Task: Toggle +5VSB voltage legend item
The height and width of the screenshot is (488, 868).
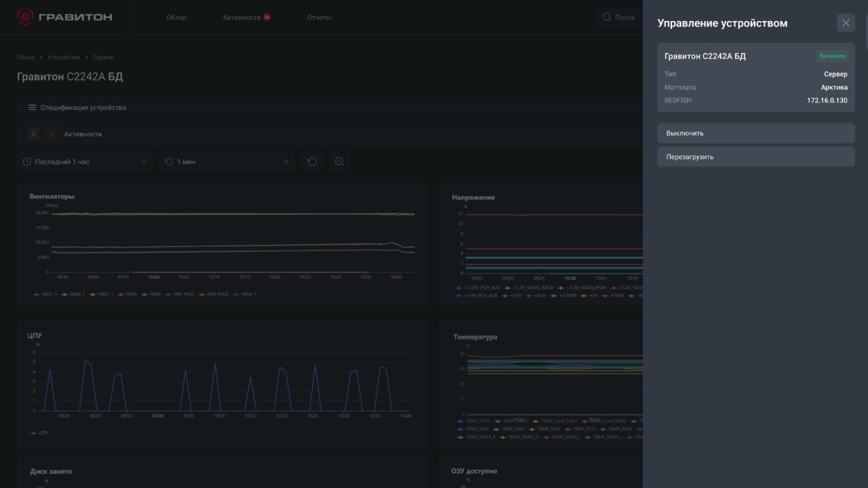Action: [x=613, y=296]
